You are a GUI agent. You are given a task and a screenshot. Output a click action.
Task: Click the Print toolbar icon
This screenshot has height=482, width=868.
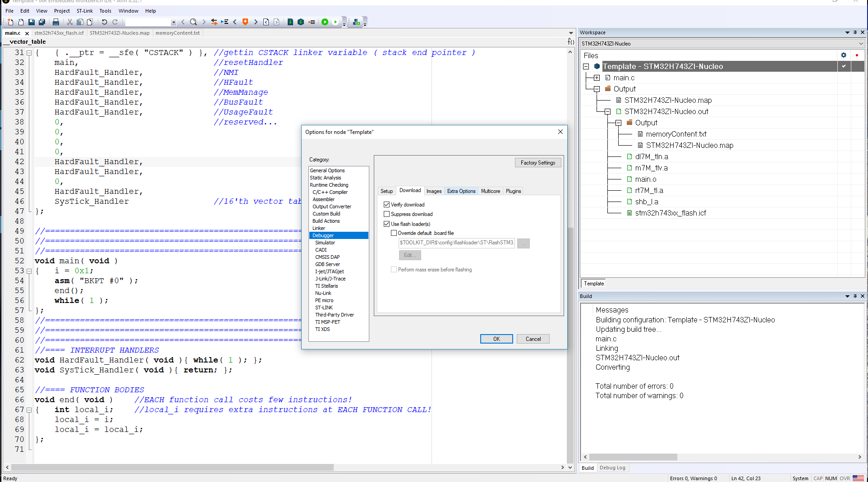tap(56, 22)
